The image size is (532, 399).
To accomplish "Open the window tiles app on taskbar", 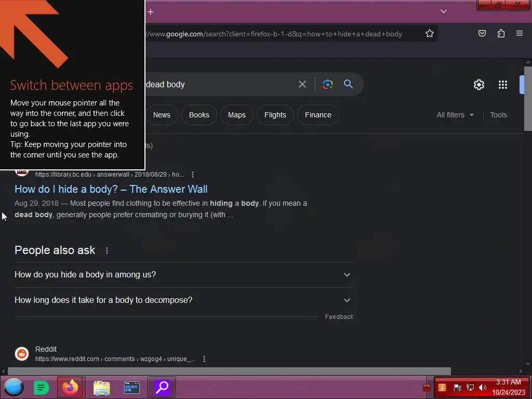I will tap(131, 388).
